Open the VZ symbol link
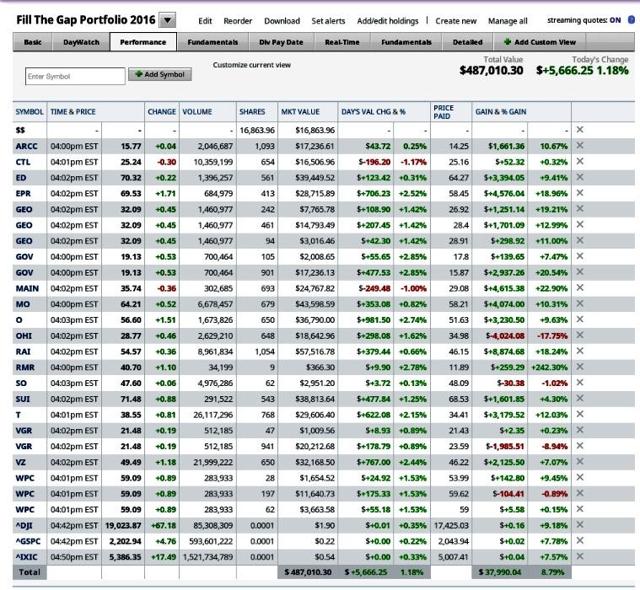This screenshot has width=640, height=590. click(20, 462)
